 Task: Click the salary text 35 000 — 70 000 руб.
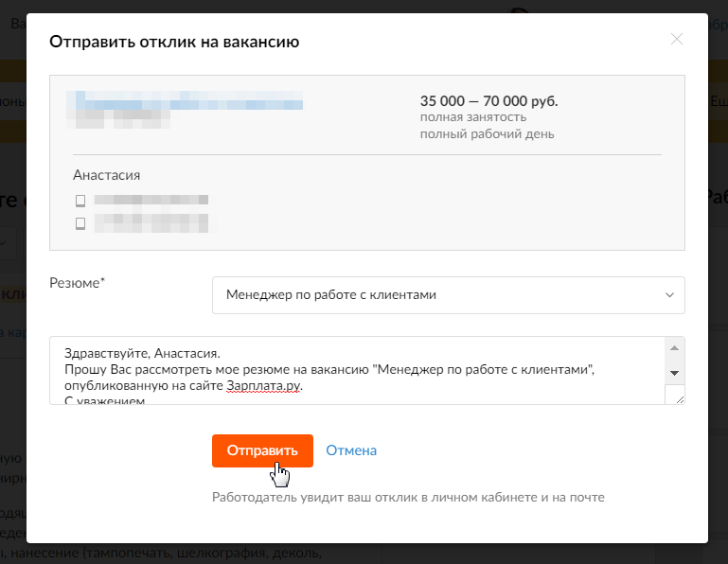(x=488, y=100)
